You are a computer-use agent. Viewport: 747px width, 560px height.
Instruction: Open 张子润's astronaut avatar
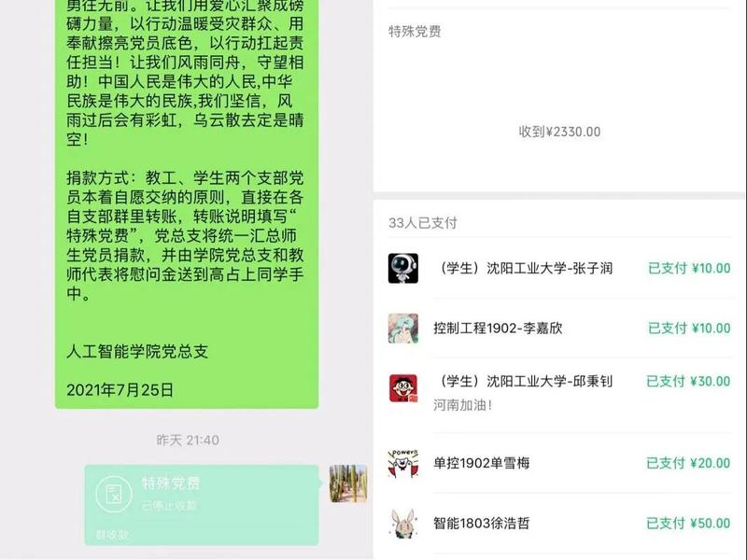tap(403, 269)
